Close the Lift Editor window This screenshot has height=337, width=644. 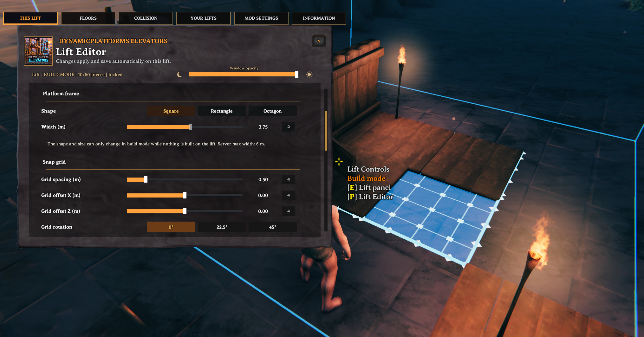[x=319, y=41]
